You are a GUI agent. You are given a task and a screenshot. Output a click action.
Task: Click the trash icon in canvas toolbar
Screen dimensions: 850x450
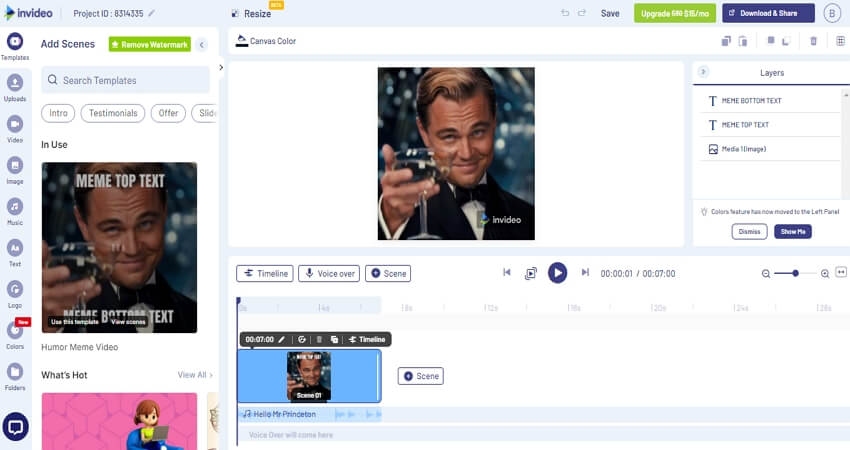pos(813,41)
